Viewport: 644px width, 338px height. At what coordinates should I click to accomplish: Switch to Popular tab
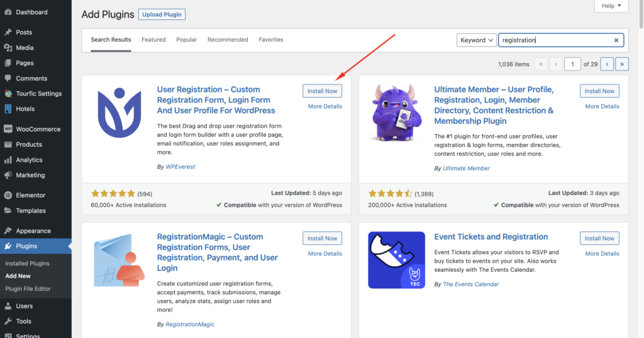(186, 40)
